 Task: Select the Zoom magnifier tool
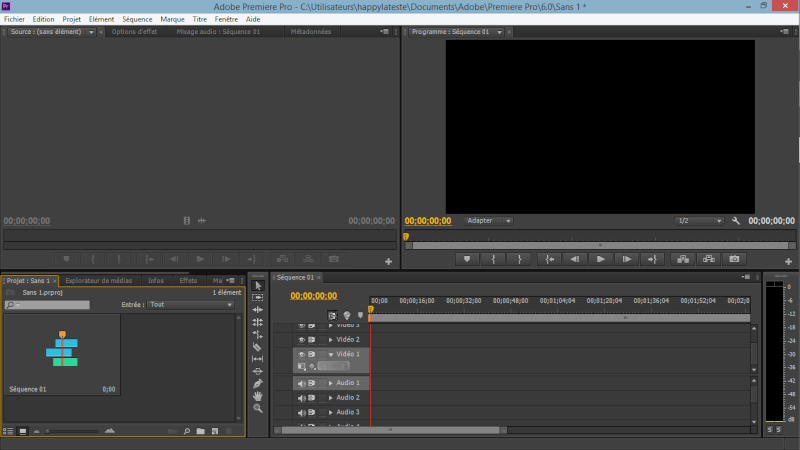pyautogui.click(x=258, y=408)
